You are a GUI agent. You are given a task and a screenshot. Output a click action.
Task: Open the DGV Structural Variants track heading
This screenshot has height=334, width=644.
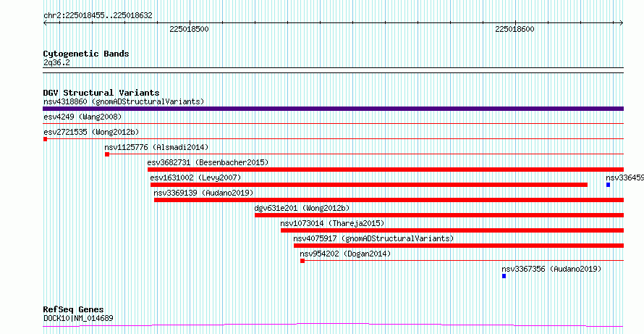pos(101,93)
